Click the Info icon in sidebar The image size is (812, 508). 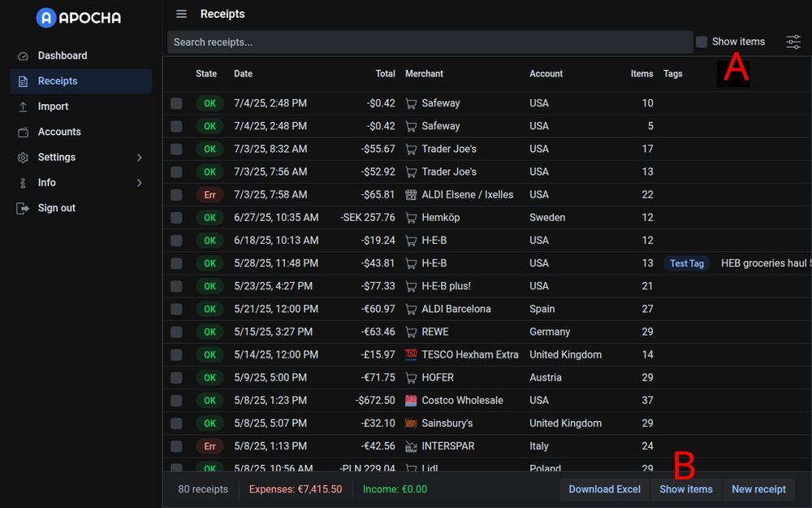(23, 183)
